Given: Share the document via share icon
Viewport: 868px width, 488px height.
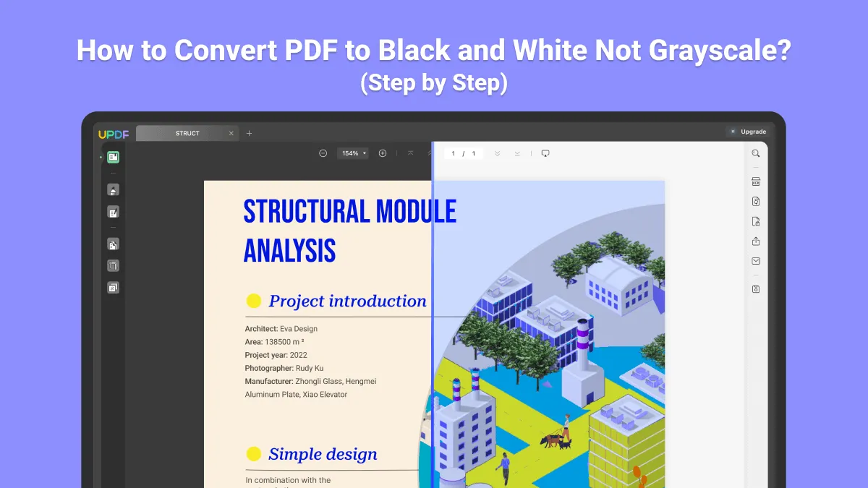Looking at the screenshot, I should (756, 241).
